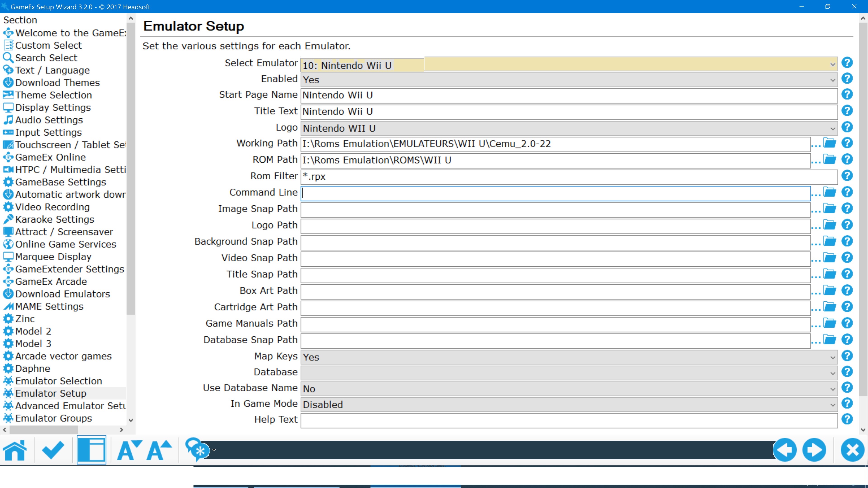Browse folder for Cartridge Art Path

coord(830,307)
